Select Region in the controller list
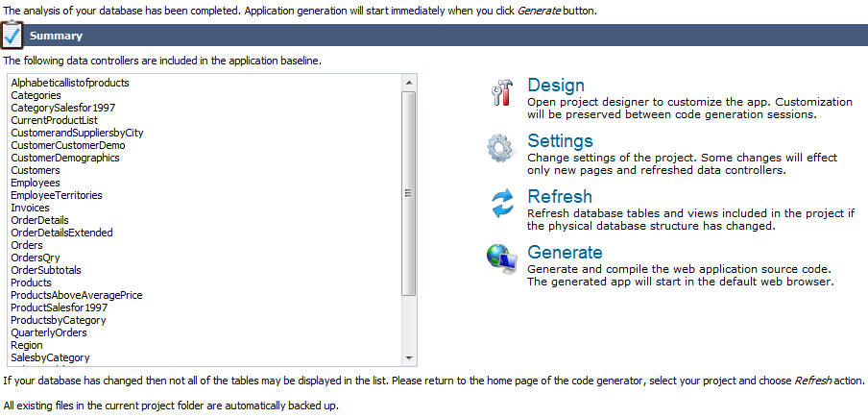The height and width of the screenshot is (418, 868). click(27, 346)
